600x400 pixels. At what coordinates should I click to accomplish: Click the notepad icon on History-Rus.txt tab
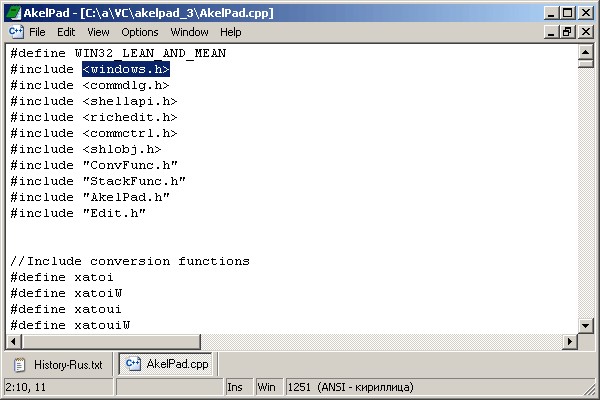click(19, 365)
